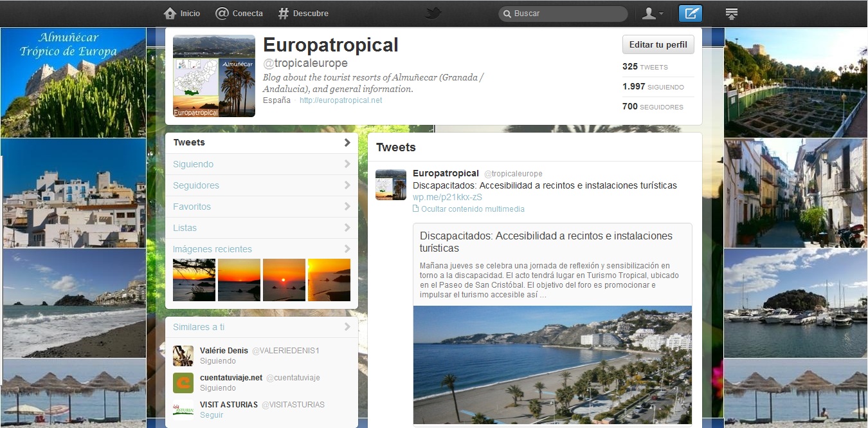Click in the Buscar search field

(566, 14)
